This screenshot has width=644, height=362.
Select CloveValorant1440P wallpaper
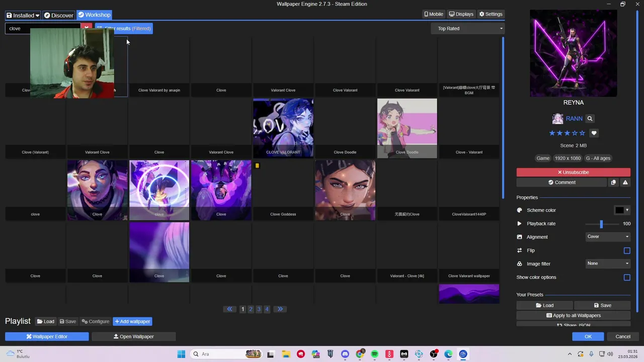point(469,191)
